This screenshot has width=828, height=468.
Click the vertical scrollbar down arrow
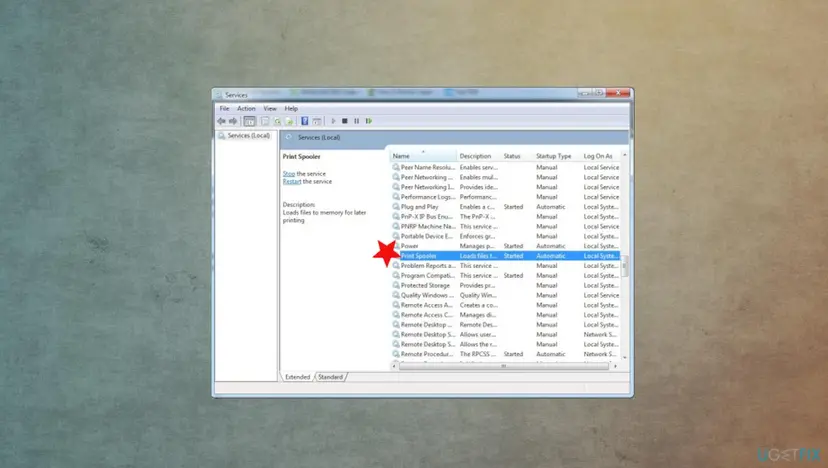[x=625, y=358]
